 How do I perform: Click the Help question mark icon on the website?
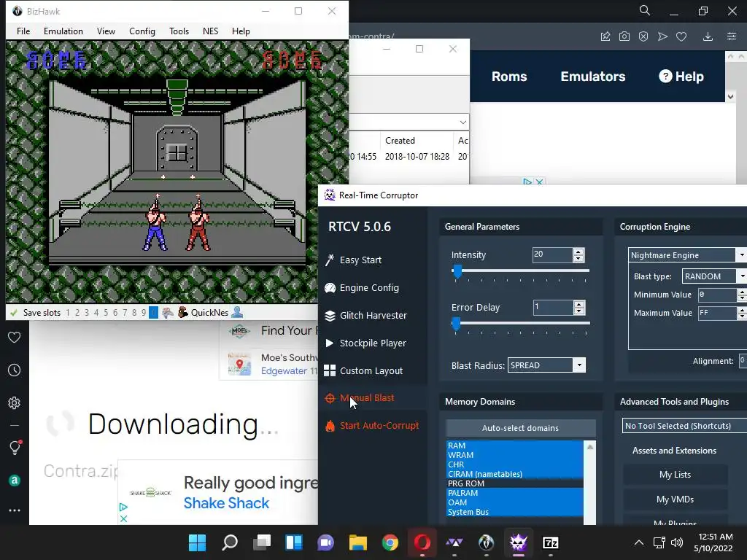[x=665, y=76]
